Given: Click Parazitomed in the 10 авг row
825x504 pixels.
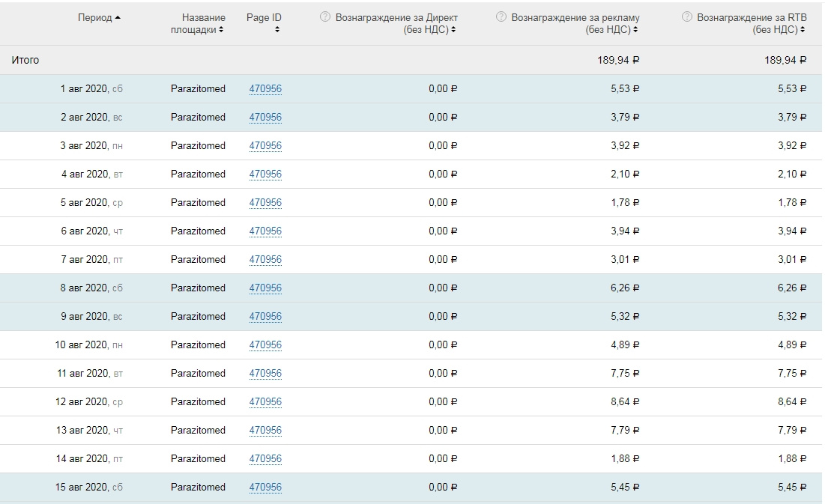Looking at the screenshot, I should tap(198, 345).
